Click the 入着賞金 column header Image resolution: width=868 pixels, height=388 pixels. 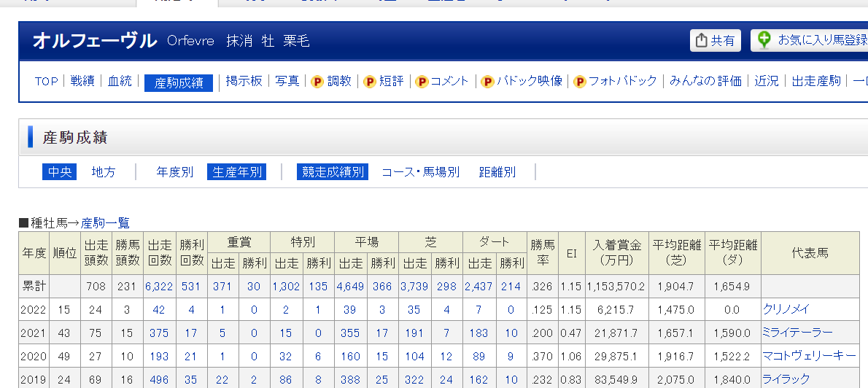pyautogui.click(x=617, y=253)
